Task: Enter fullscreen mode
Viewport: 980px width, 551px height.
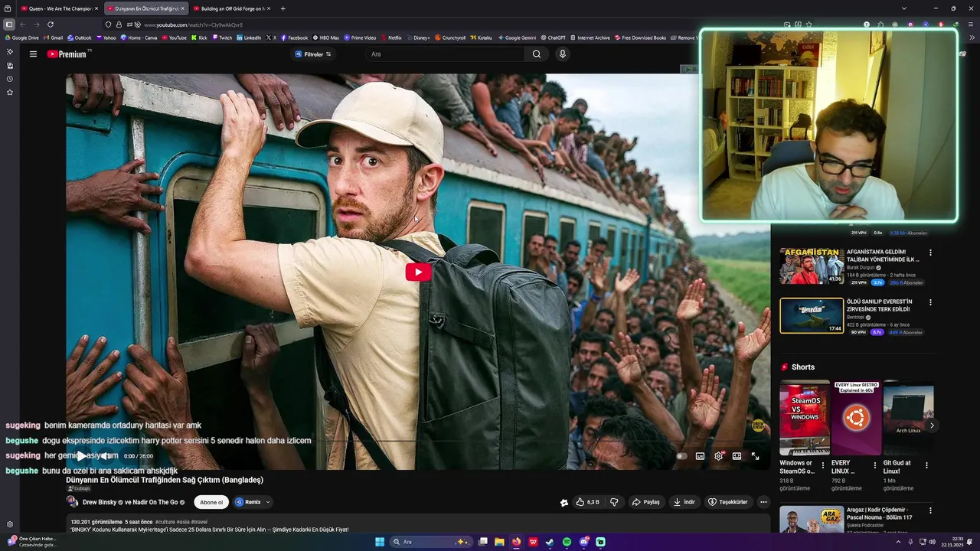Action: click(x=755, y=456)
